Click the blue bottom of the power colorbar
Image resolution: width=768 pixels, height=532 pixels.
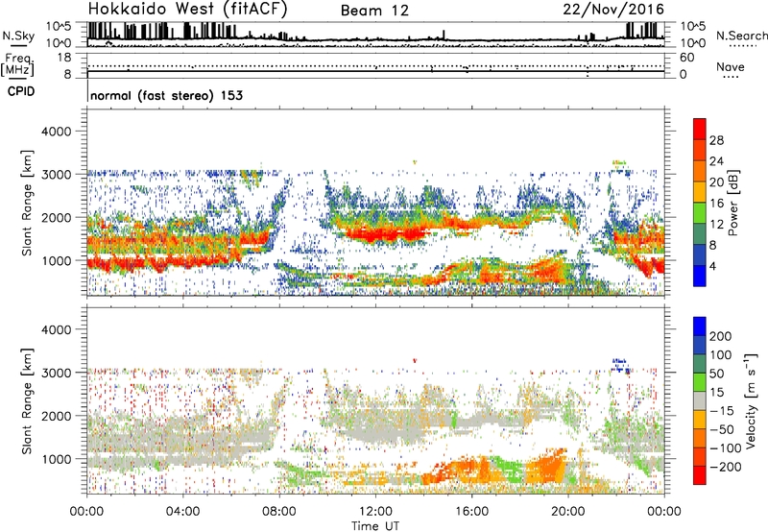(x=700, y=277)
